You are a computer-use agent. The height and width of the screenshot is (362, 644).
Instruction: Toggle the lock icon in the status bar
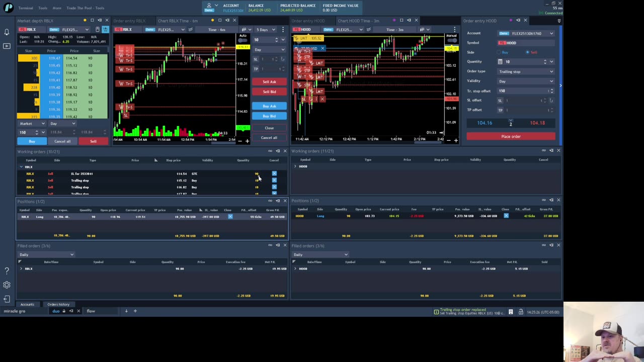[521, 312]
